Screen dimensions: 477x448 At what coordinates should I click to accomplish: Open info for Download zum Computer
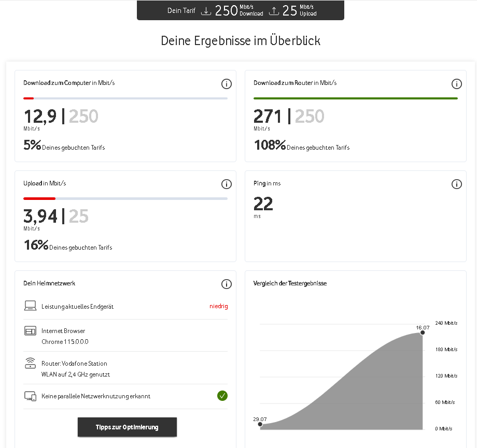tap(227, 84)
